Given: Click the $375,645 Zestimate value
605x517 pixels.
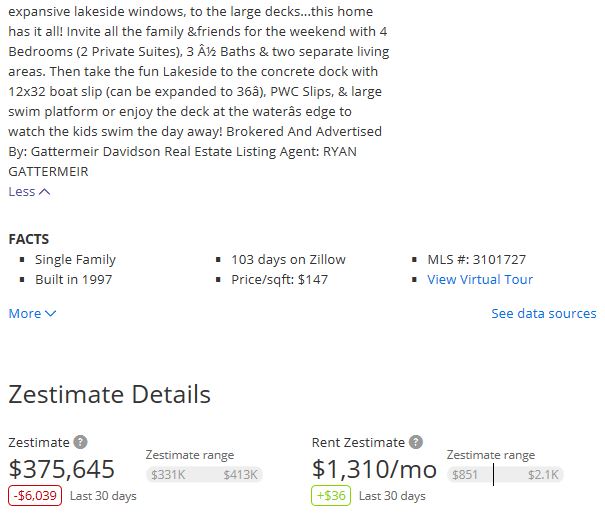Looking at the screenshot, I should (x=62, y=469).
